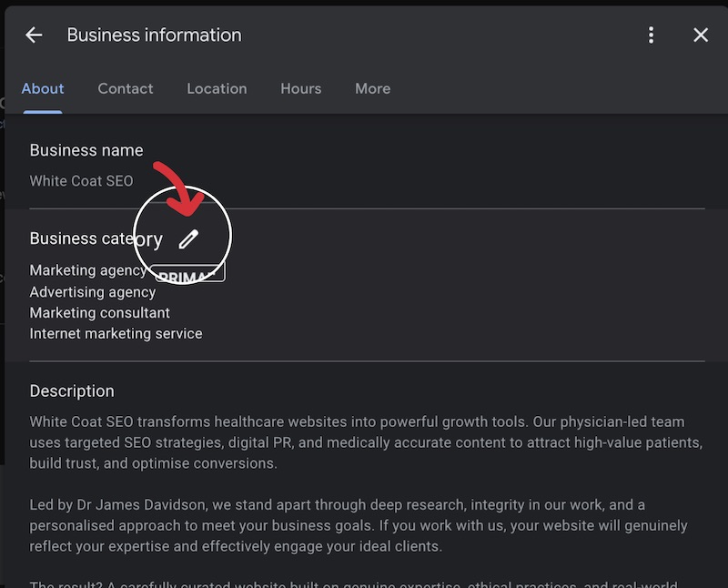
Task: Open the three-dot more options menu
Action: 651,35
